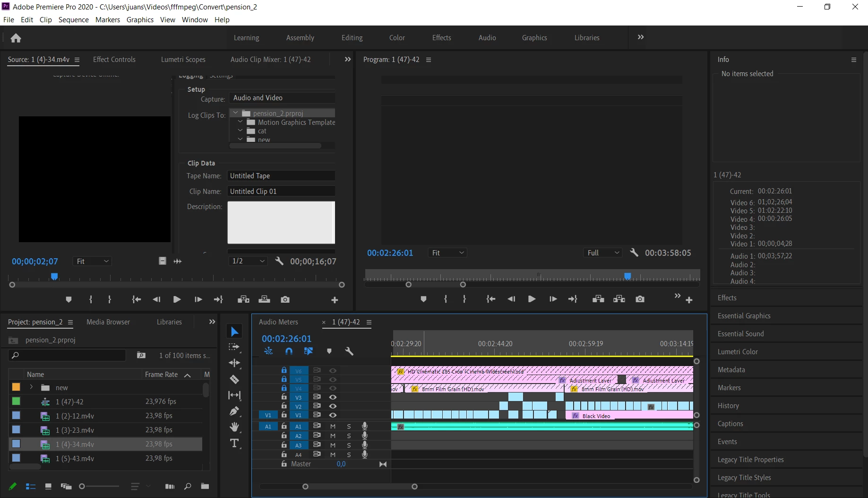868x498 pixels.
Task: Open the Essential Graphics panel
Action: click(744, 316)
